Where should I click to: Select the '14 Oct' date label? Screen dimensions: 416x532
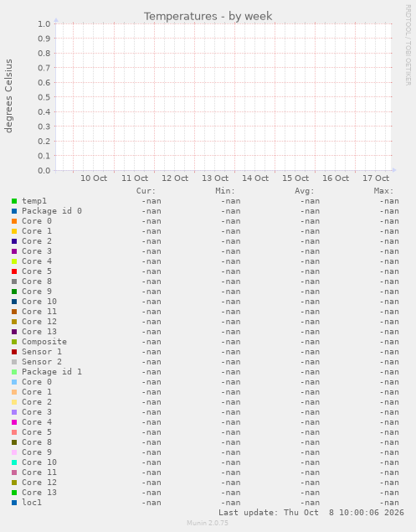click(255, 178)
